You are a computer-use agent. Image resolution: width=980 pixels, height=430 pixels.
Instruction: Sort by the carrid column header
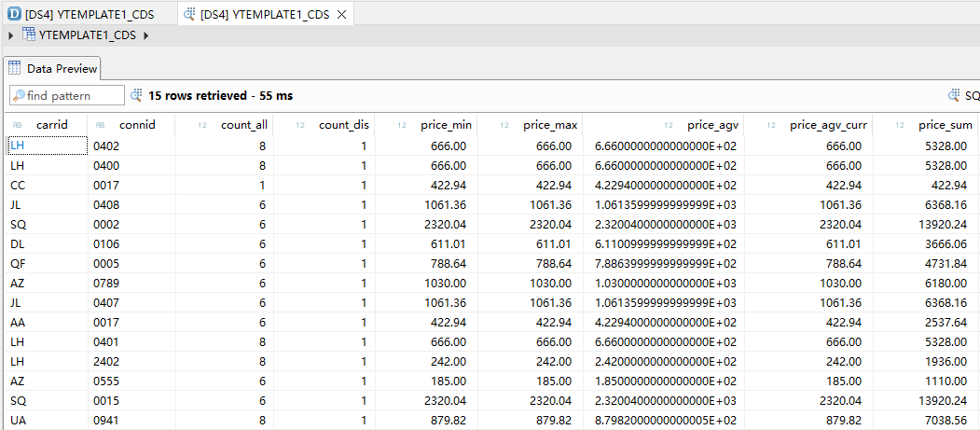52,124
